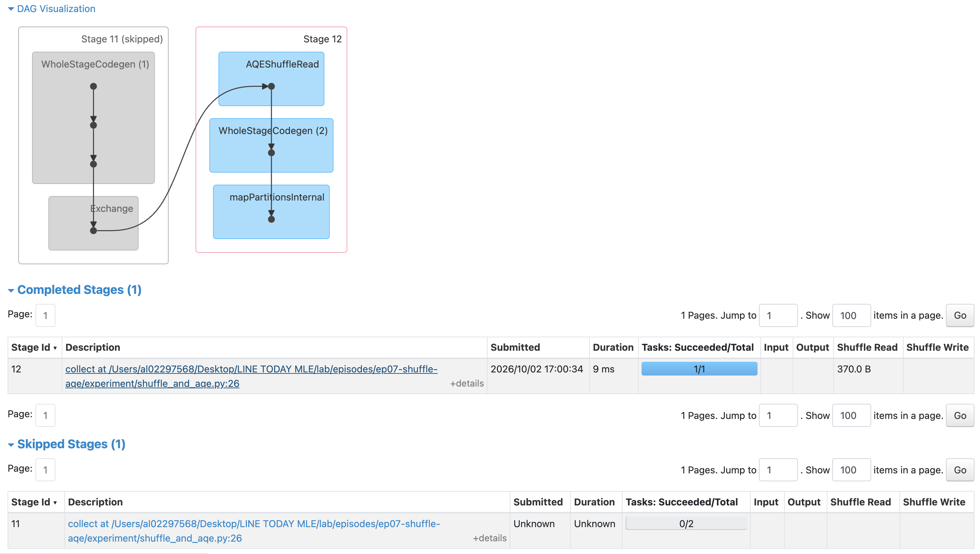Focus Show items field above Completed Stages table
This screenshot has width=980, height=554.
[x=852, y=315]
